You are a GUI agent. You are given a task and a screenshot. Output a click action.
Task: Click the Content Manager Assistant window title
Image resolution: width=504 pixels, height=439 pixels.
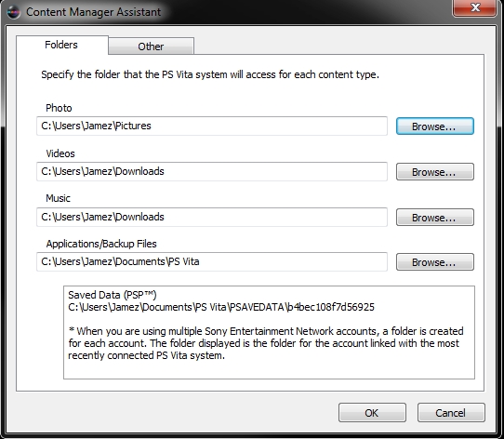(93, 12)
